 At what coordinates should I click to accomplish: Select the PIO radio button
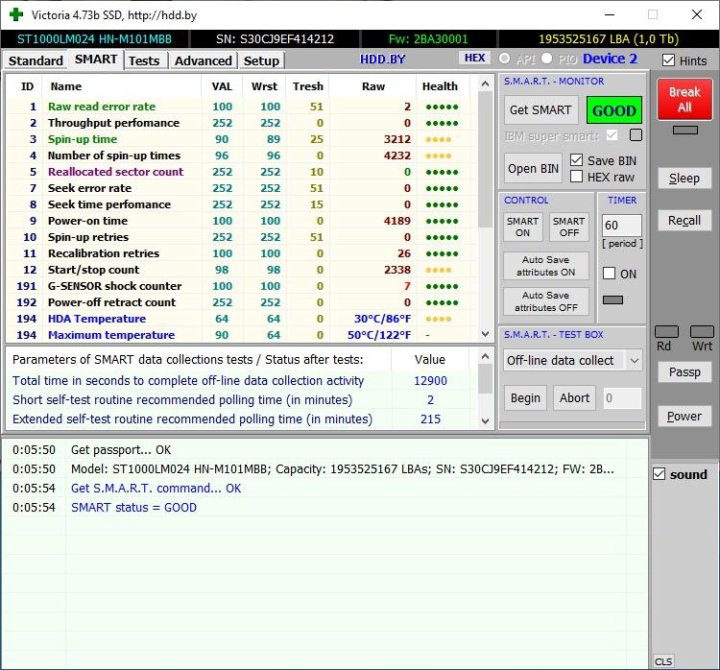[547, 59]
